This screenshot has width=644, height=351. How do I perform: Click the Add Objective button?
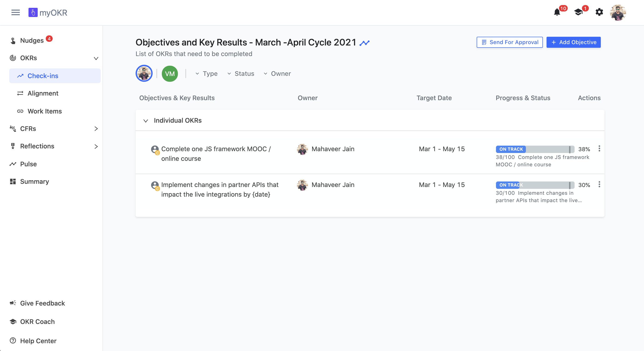coord(573,42)
